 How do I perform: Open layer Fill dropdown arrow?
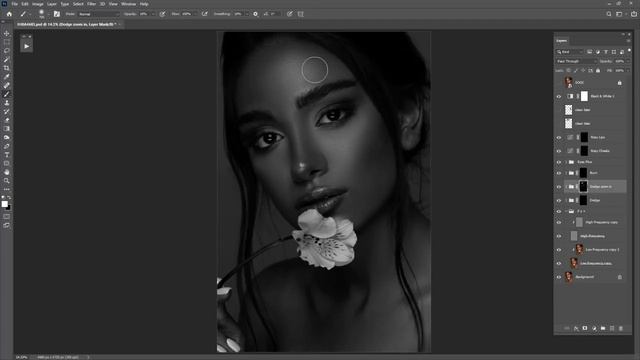point(628,71)
